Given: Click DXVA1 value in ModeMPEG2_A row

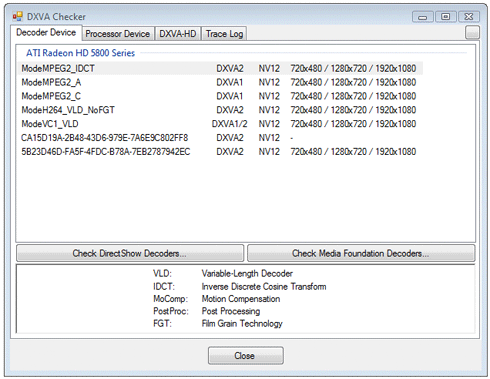Looking at the screenshot, I should [x=230, y=82].
